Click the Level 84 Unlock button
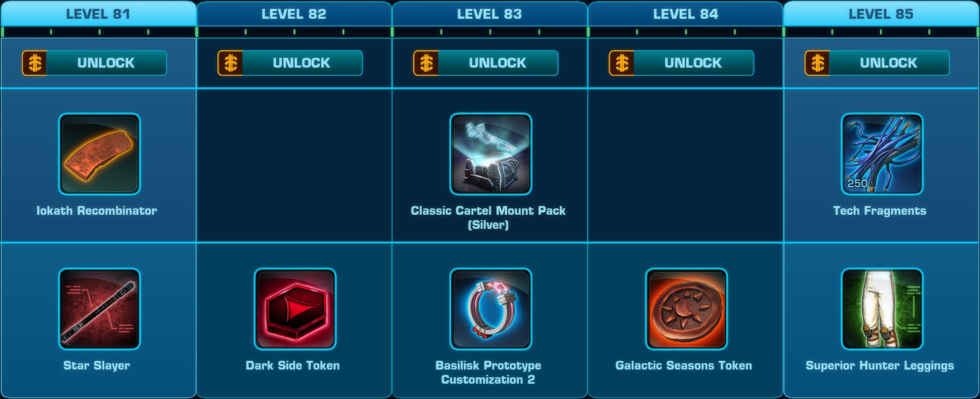 (x=681, y=63)
